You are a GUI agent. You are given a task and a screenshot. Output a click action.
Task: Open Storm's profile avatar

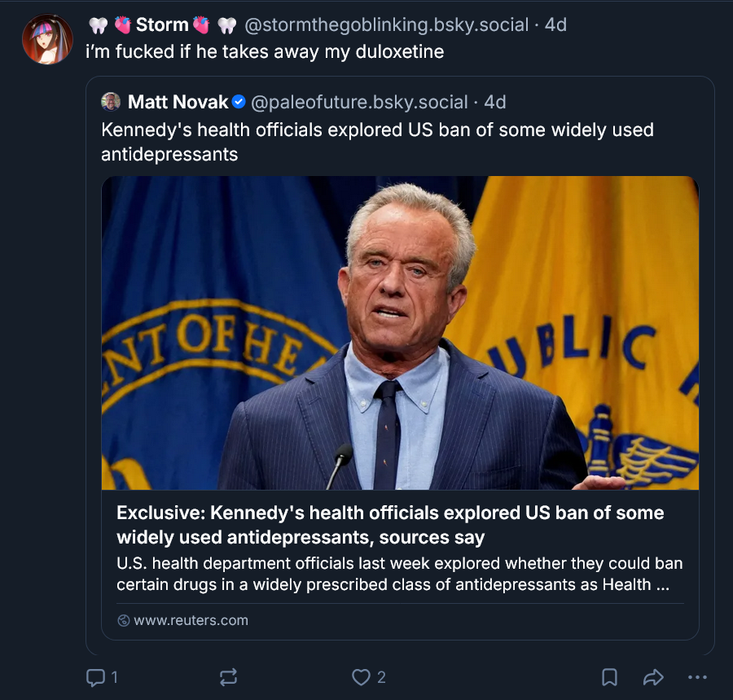point(48,39)
